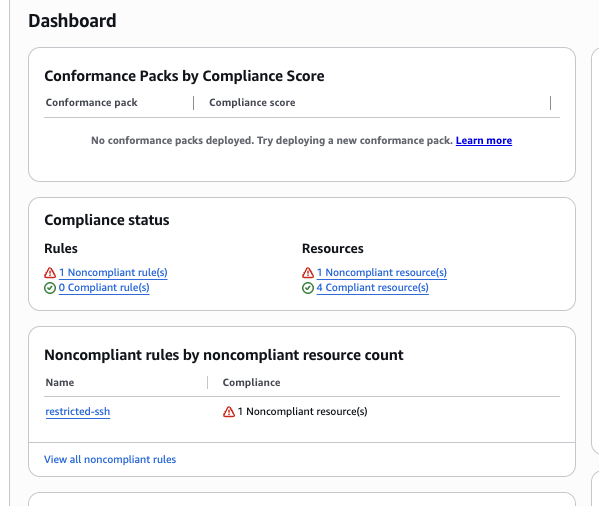The width and height of the screenshot is (599, 506).
Task: Click the Compliance column header
Action: click(x=251, y=382)
